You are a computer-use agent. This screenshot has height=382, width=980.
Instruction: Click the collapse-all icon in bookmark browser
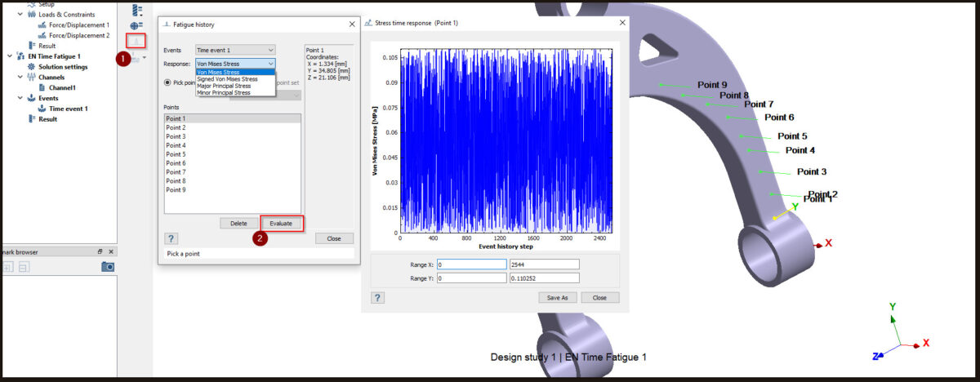click(24, 267)
